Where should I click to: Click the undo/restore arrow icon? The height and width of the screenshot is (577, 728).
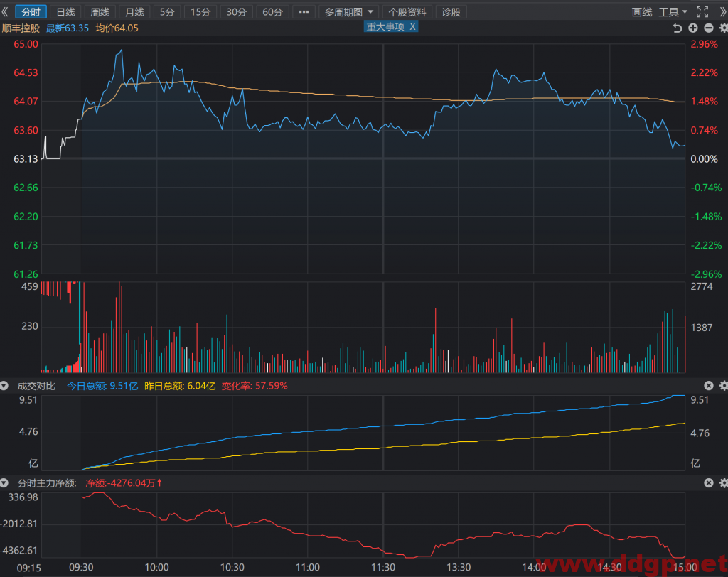click(677, 28)
